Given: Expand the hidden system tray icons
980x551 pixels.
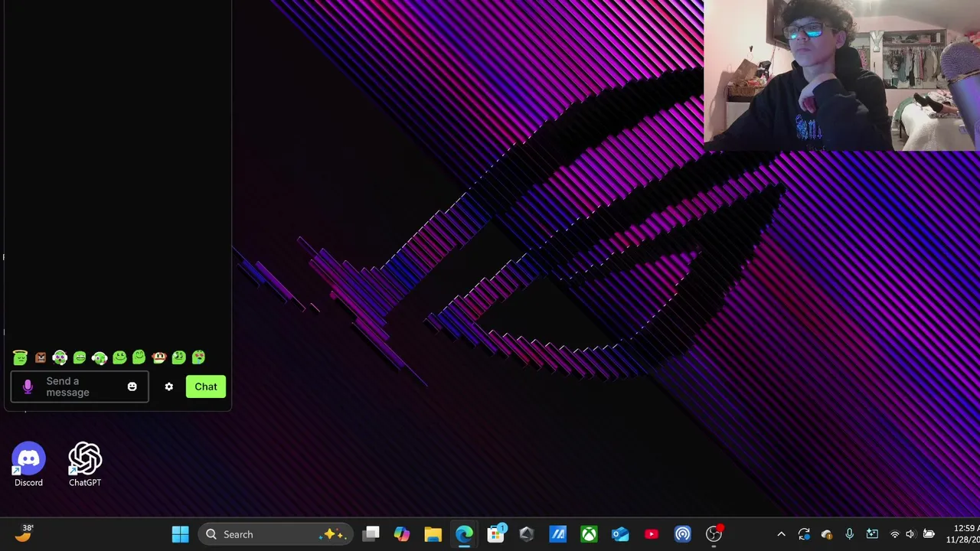Looking at the screenshot, I should coord(781,534).
